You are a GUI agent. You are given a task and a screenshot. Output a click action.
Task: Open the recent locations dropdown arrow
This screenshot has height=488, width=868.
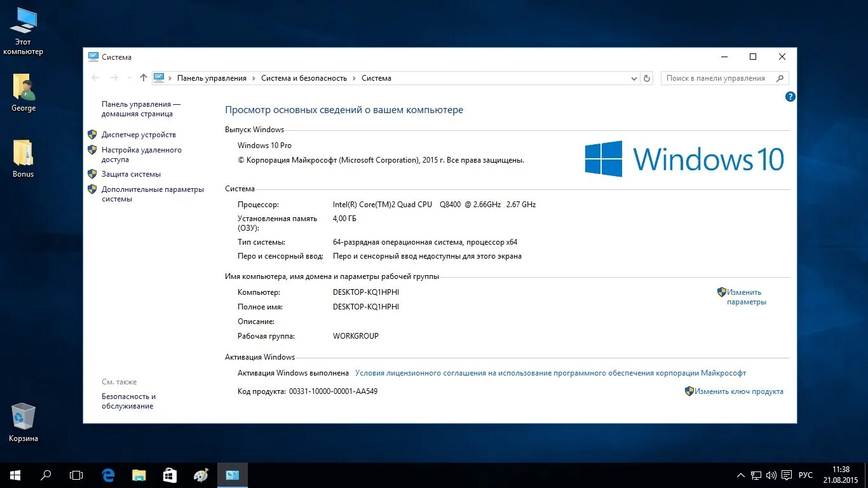pyautogui.click(x=130, y=78)
